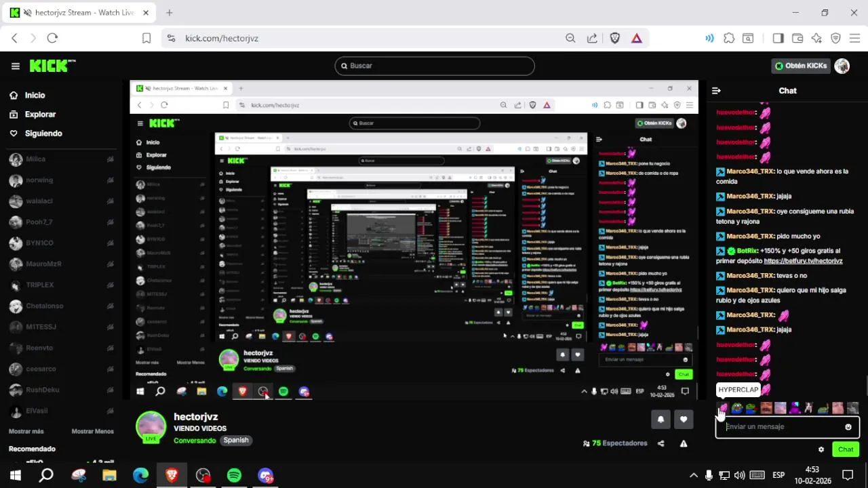Click the share stream icon

[661, 444]
